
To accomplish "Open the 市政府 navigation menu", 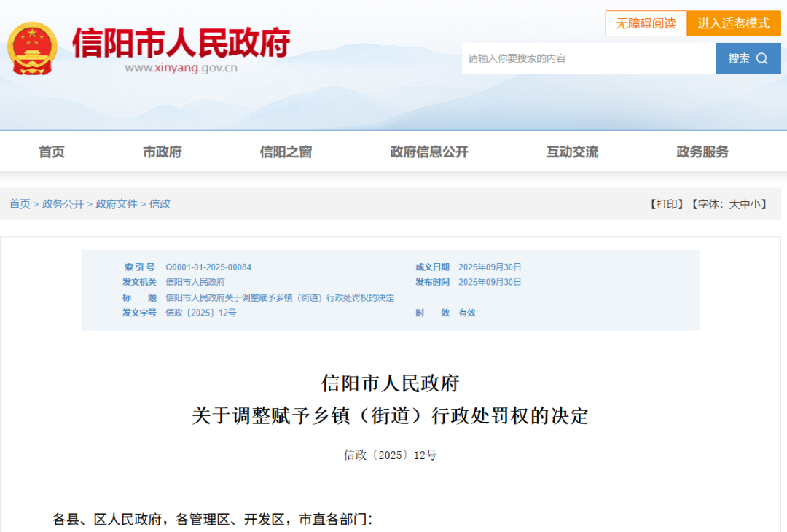I will coord(162,152).
